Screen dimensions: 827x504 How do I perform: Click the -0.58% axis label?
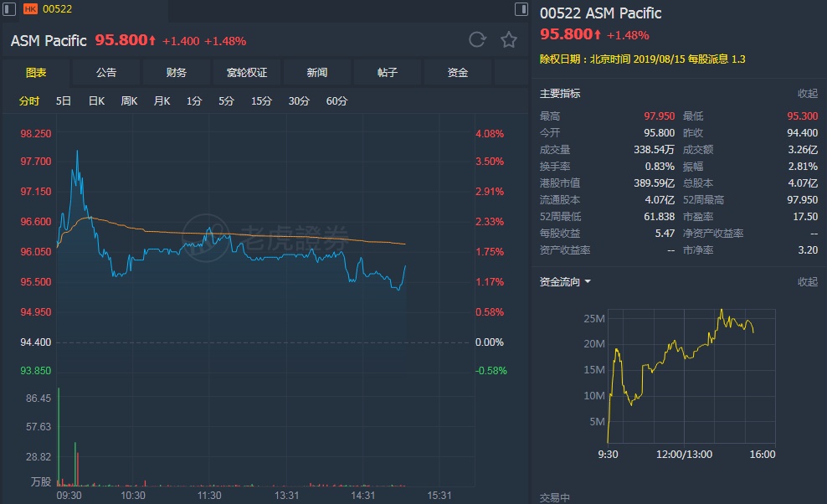coord(491,371)
